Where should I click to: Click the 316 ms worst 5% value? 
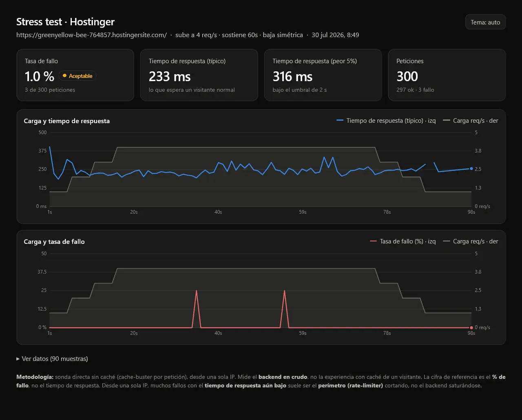click(x=292, y=76)
